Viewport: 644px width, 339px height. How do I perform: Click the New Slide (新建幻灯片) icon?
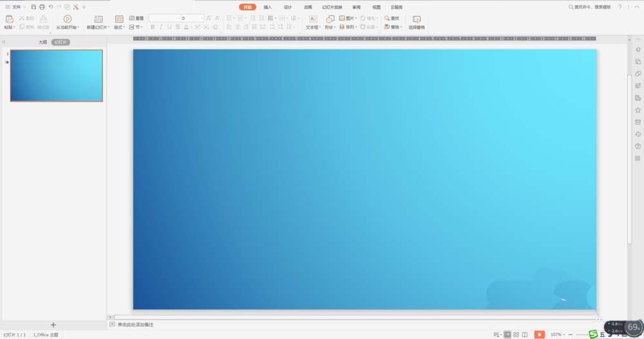[98, 19]
